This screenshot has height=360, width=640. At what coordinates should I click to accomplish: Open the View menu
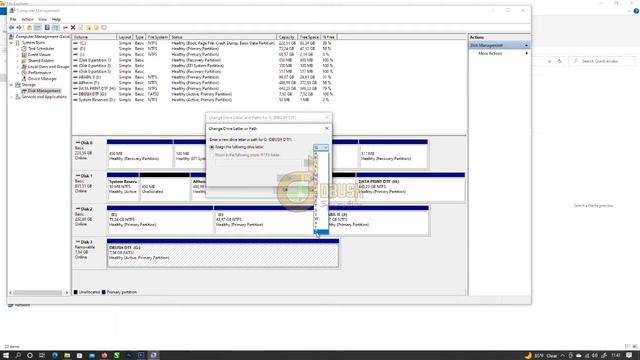pyautogui.click(x=42, y=19)
